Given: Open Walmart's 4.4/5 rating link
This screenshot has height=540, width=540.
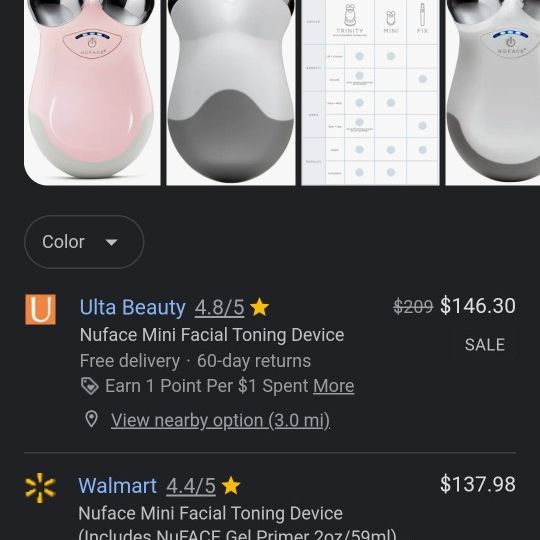Looking at the screenshot, I should pyautogui.click(x=191, y=486).
